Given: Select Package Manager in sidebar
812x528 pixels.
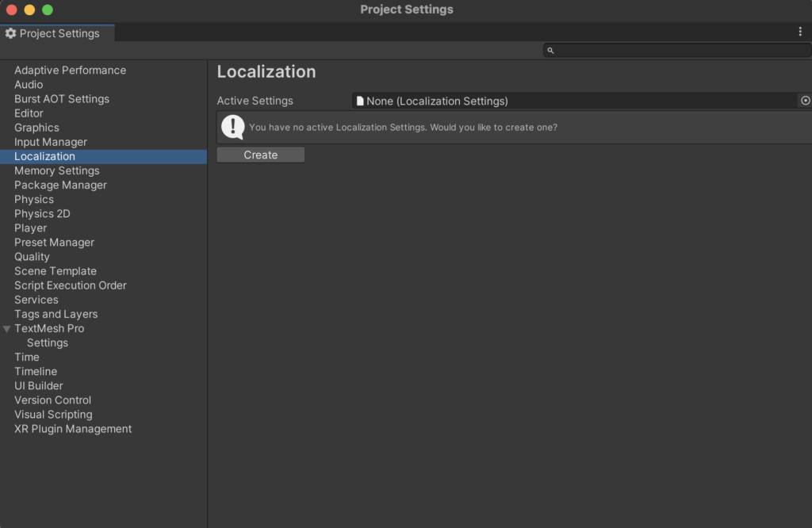Looking at the screenshot, I should tap(60, 185).
